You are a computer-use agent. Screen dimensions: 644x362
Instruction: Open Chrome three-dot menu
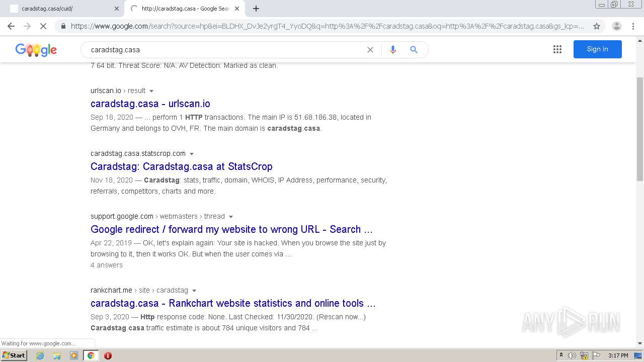point(633,26)
